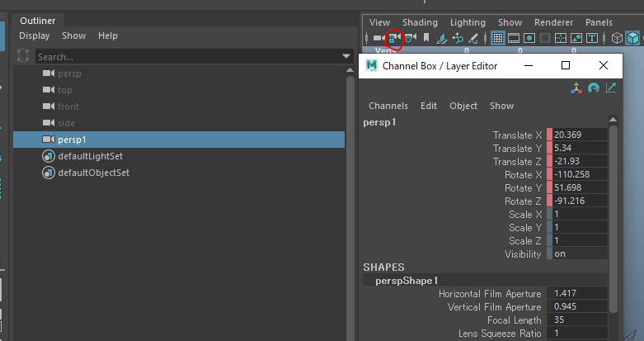Toggle the Gate Mask icon
This screenshot has width=644, height=341.
[544, 38]
